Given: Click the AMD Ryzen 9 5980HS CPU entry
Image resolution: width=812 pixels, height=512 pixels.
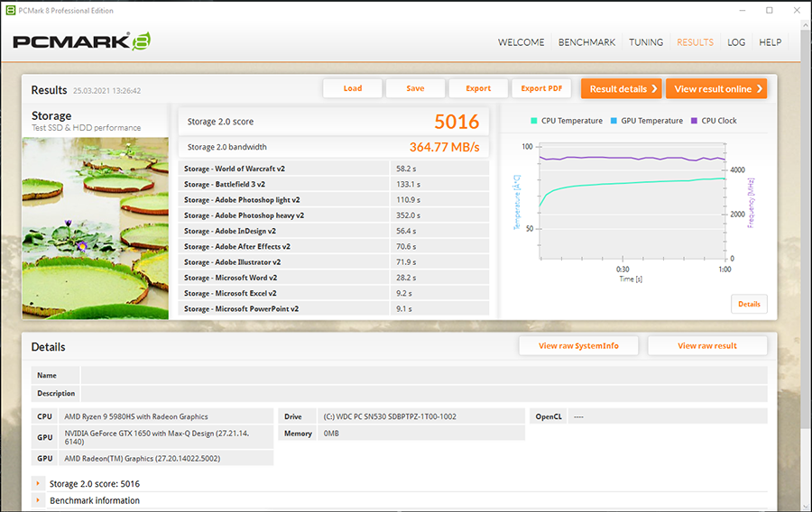Looking at the screenshot, I should point(166,416).
